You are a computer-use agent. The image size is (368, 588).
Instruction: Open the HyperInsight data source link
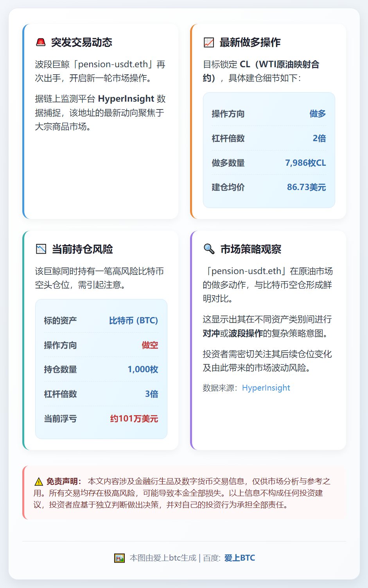click(266, 388)
